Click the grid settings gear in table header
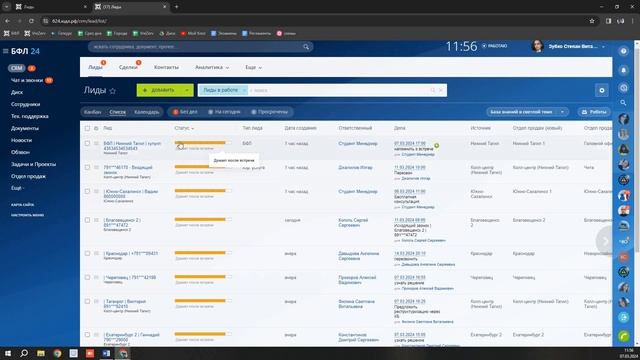 click(96, 128)
